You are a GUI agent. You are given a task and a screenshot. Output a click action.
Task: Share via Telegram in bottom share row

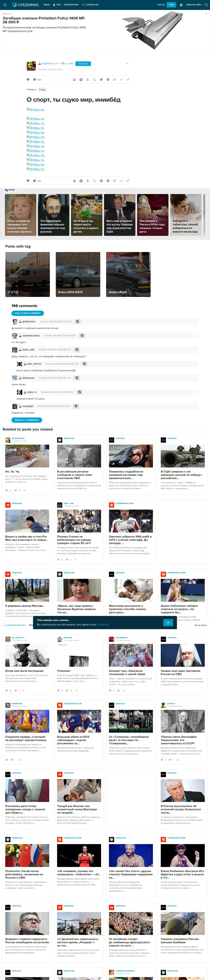(108, 181)
